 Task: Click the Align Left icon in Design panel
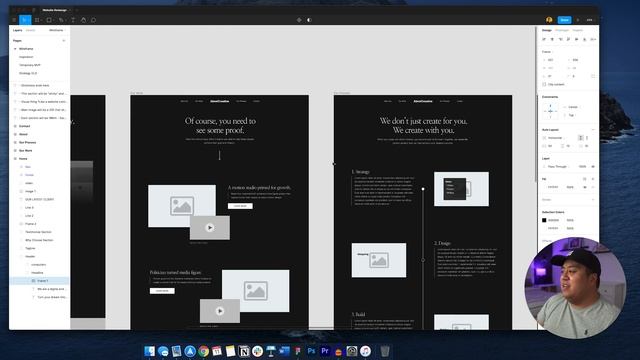[544, 39]
